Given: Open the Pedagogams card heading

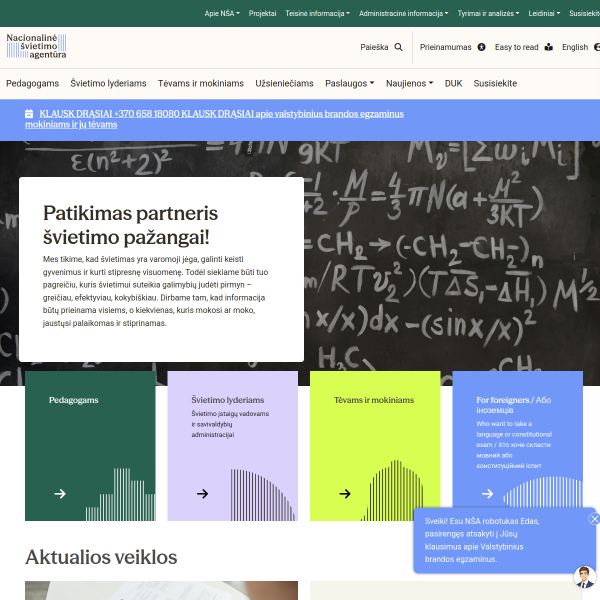Looking at the screenshot, I should [x=73, y=400].
